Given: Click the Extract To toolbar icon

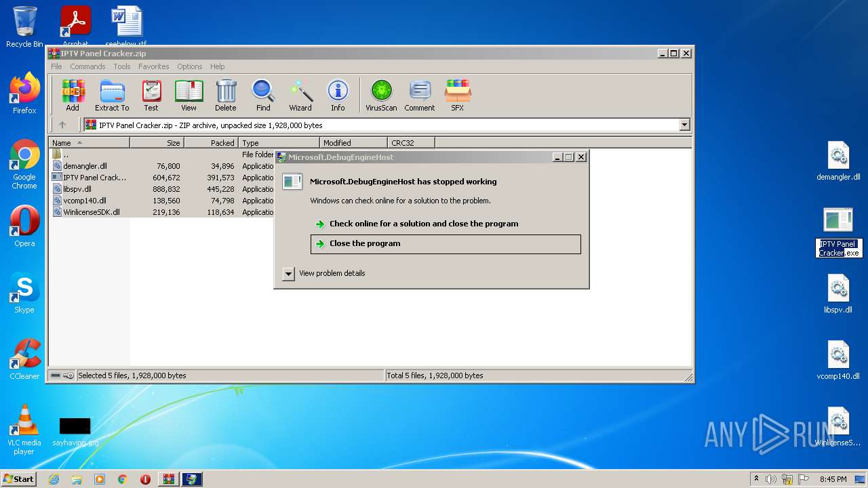Looking at the screenshot, I should [112, 95].
